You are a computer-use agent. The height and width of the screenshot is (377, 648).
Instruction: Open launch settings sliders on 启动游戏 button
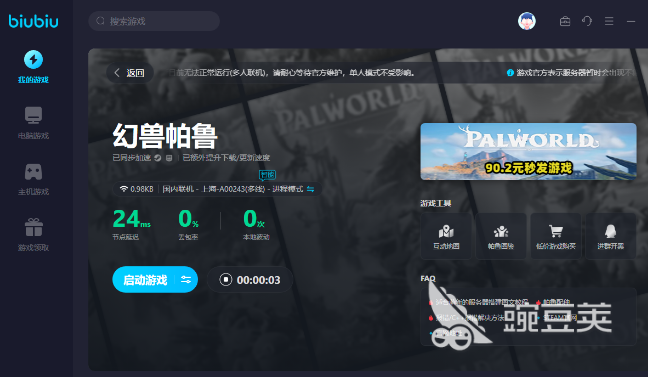coord(186,280)
